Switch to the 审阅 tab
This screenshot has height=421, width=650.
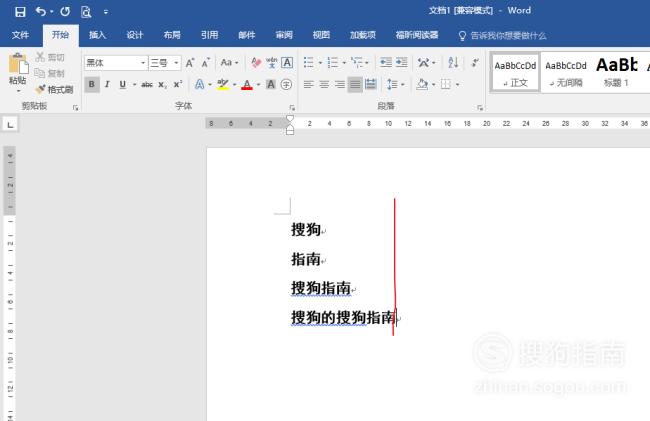coord(284,35)
